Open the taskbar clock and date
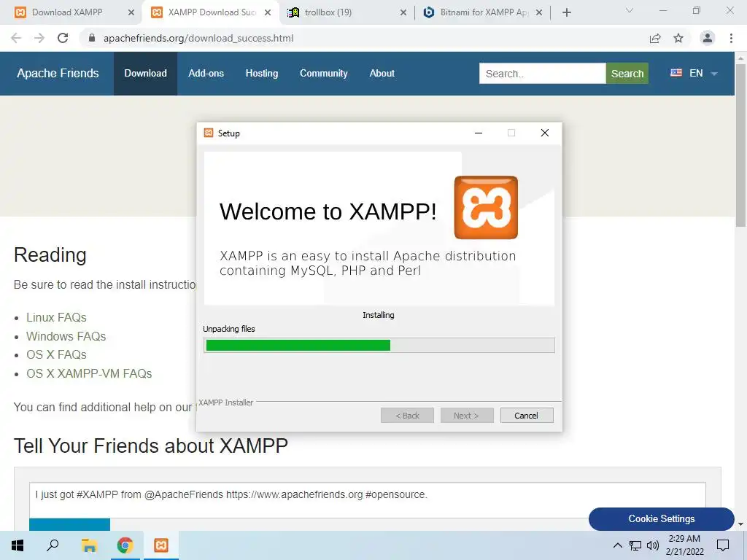The height and width of the screenshot is (560, 747). (x=684, y=545)
